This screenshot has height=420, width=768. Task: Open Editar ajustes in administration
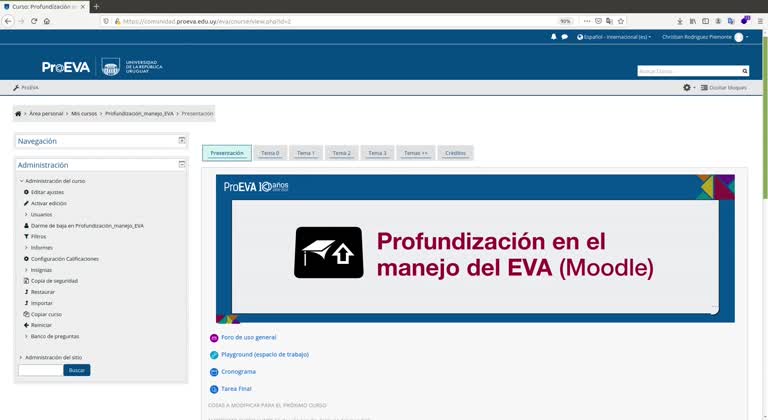click(47, 192)
